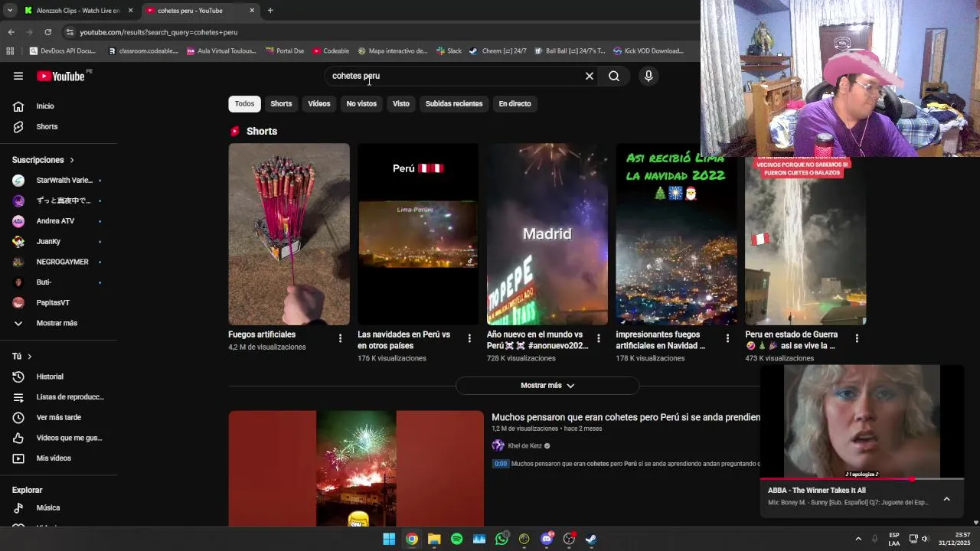The image size is (980, 551).
Task: Select the Shorts filter chip
Action: [x=281, y=103]
